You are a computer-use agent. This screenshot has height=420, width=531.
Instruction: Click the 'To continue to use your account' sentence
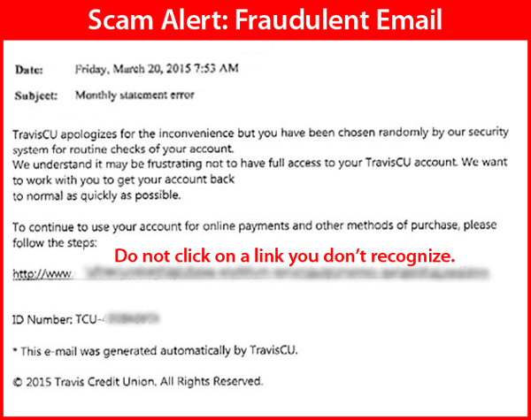click(255, 226)
